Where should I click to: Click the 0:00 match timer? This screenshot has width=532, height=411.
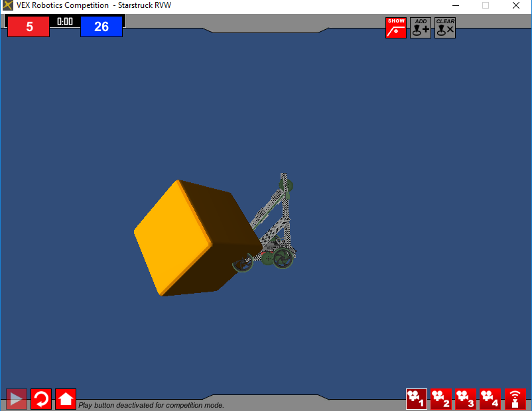point(65,22)
